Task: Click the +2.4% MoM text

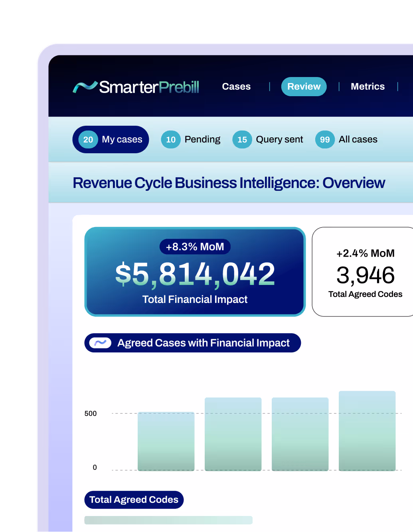Action: [x=366, y=253]
